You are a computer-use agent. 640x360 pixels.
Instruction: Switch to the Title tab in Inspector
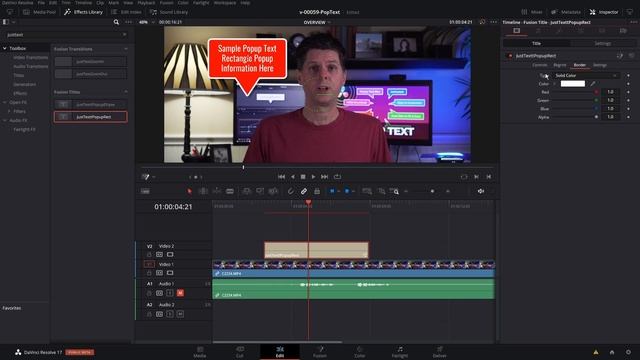pyautogui.click(x=536, y=43)
